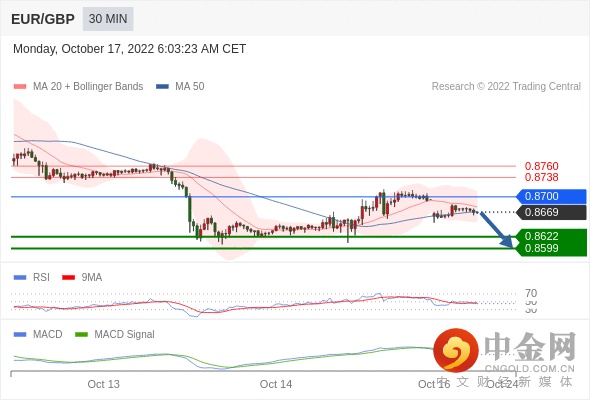Toggle the MA 20 + Bollinger Bands legend
Screen dimensions: 590x400
78,87
